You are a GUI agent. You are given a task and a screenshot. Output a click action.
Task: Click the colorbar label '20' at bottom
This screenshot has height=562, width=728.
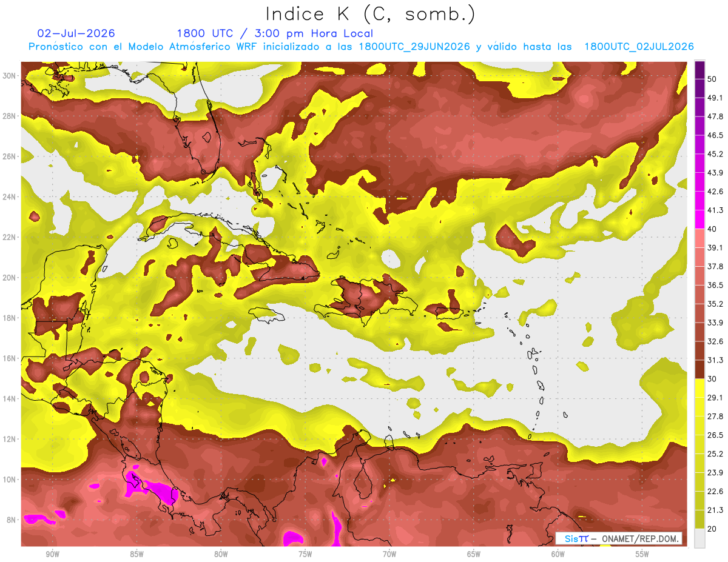tap(713, 529)
